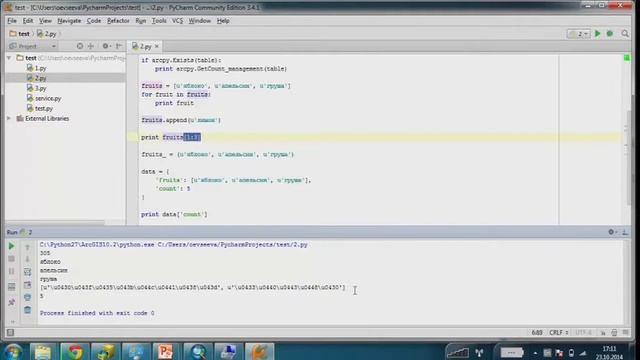The width and height of the screenshot is (640, 360).
Task: Open the Run menu
Action: click(141, 21)
